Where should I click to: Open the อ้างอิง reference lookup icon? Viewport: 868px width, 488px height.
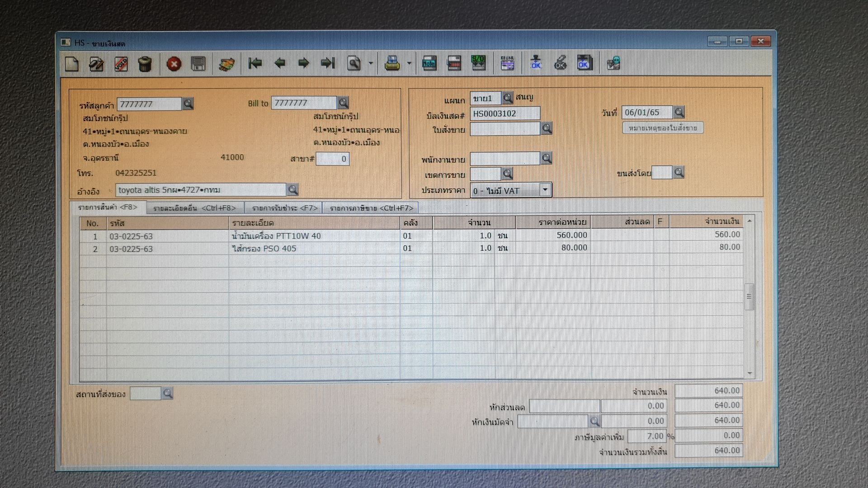coord(293,190)
